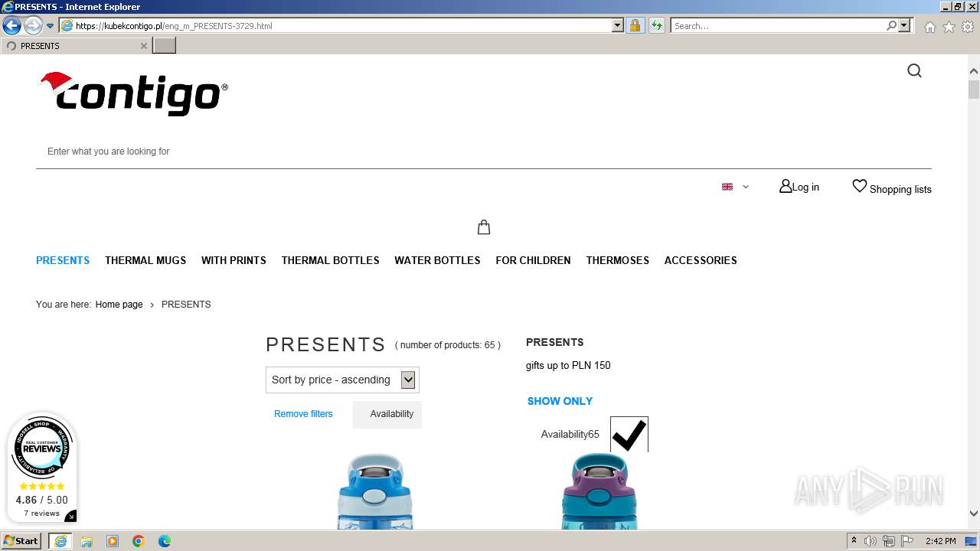
Task: Click the browser search magnifier icon
Action: tap(892, 25)
